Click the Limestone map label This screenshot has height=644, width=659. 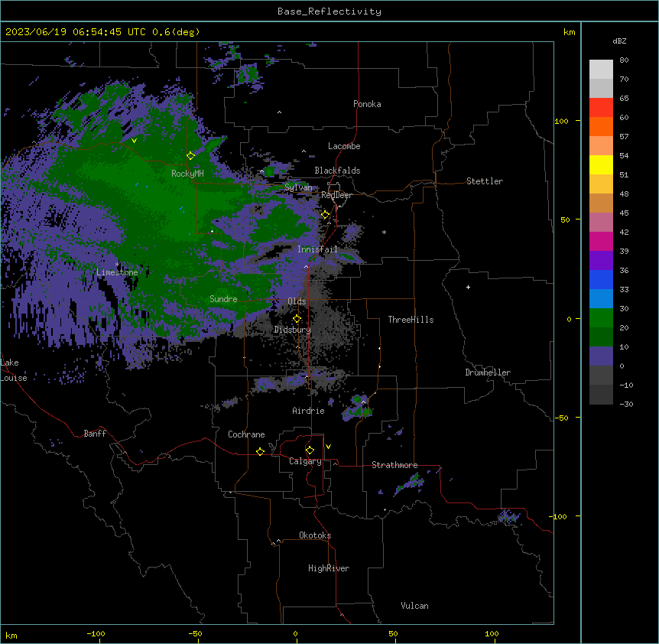[x=117, y=272]
